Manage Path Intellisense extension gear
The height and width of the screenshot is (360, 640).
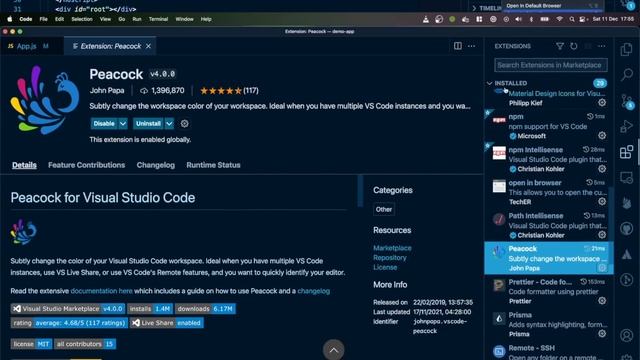[x=602, y=235]
